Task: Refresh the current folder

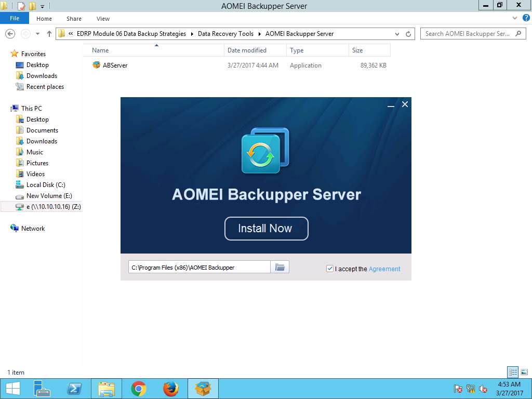Action: 408,34
